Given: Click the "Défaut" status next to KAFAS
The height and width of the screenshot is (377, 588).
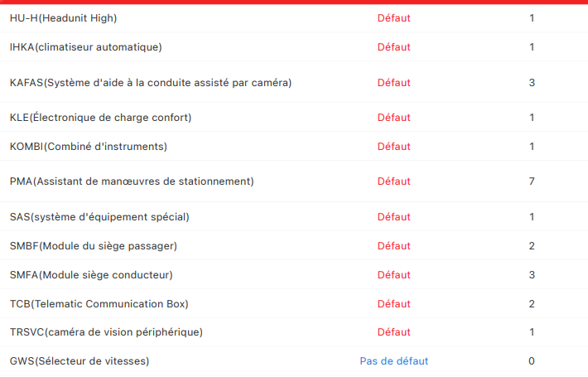Looking at the screenshot, I should 394,83.
